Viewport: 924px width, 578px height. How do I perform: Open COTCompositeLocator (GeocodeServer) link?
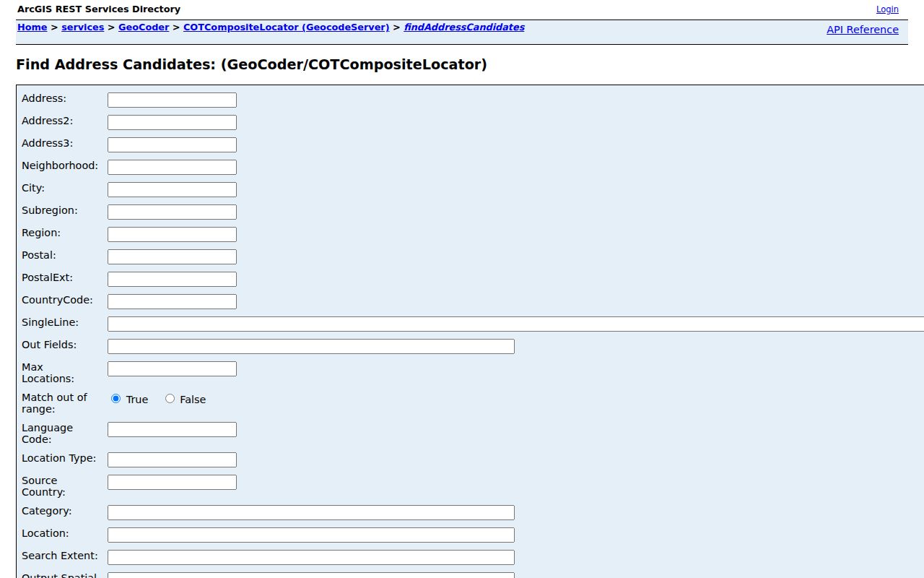click(x=287, y=27)
